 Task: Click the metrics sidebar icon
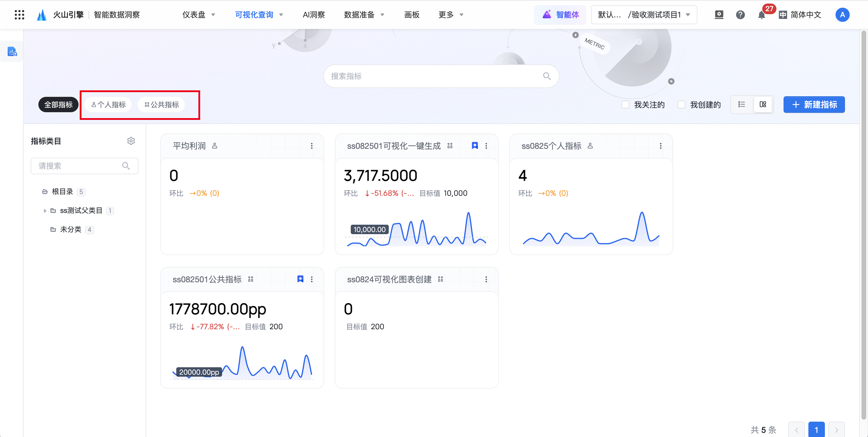coord(12,52)
